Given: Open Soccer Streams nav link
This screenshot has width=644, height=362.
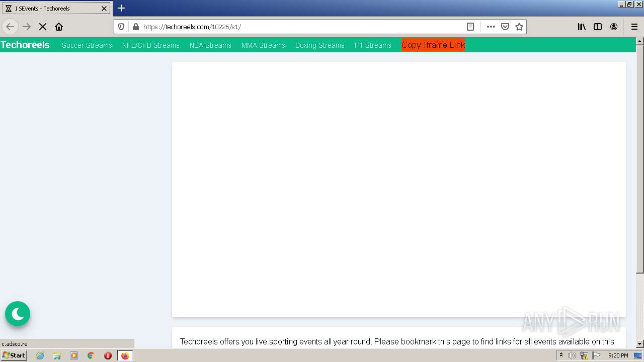Looking at the screenshot, I should point(87,45).
